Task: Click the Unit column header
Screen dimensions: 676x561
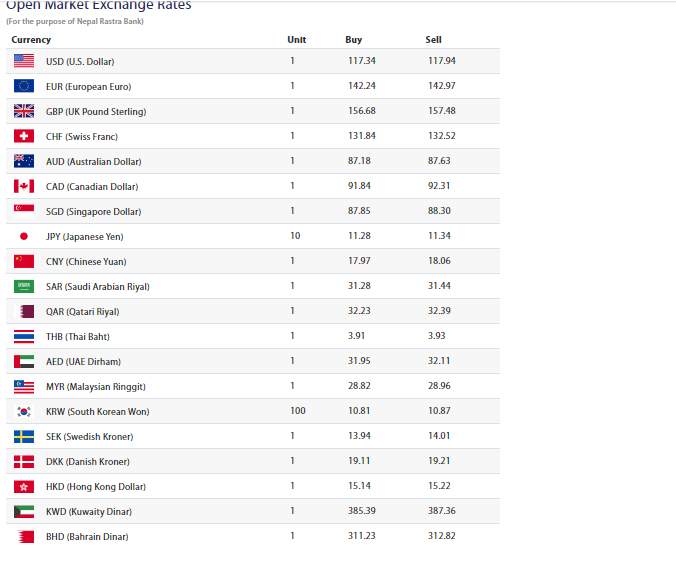Action: 296,40
